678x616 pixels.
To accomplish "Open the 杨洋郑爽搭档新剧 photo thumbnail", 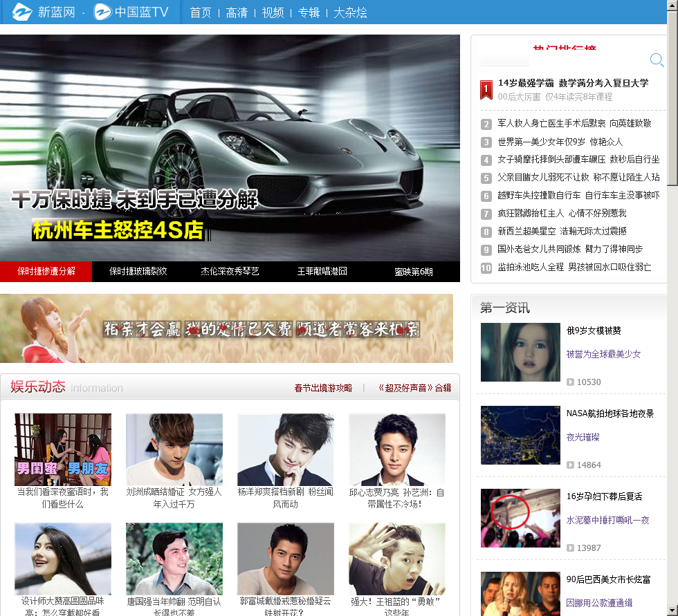I will (x=285, y=449).
